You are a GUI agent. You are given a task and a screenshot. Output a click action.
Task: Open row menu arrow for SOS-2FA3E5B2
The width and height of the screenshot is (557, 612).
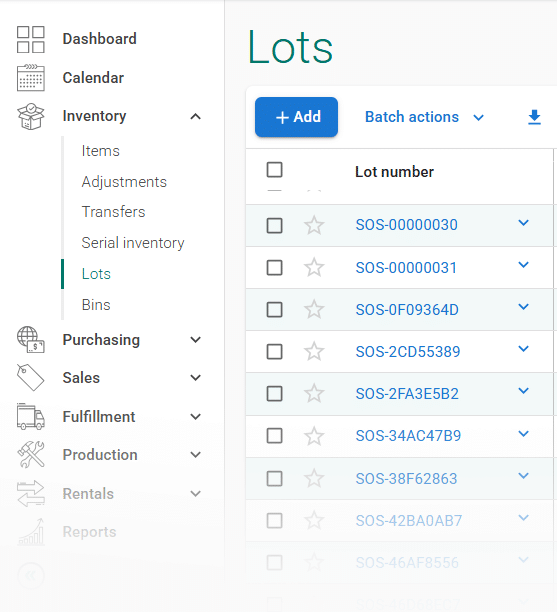pyautogui.click(x=523, y=391)
